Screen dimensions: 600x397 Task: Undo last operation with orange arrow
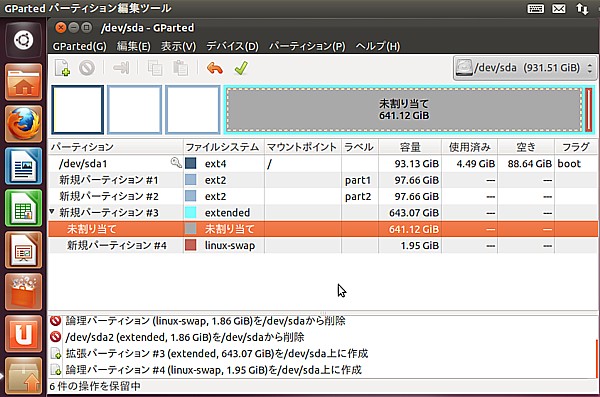point(215,69)
